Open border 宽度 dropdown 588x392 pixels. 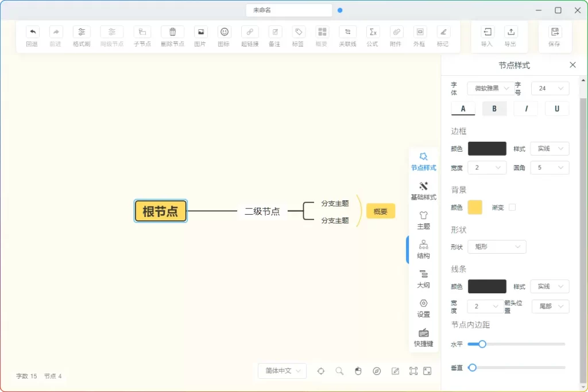click(487, 168)
